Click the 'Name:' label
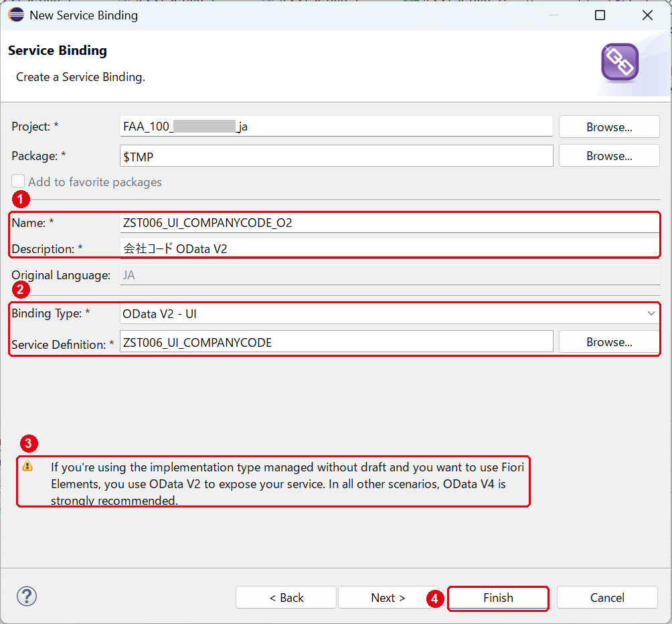 tap(33, 223)
